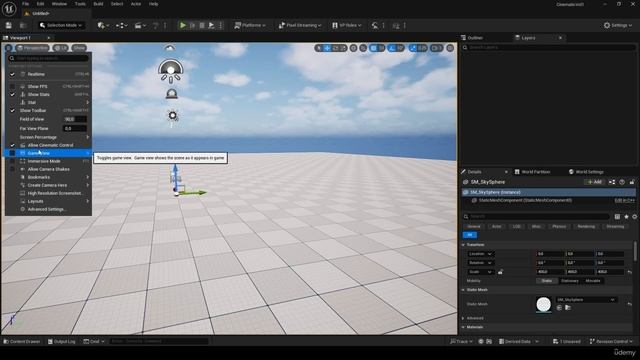The image size is (640, 360).
Task: Click the Field of View value field
Action: click(x=75, y=119)
